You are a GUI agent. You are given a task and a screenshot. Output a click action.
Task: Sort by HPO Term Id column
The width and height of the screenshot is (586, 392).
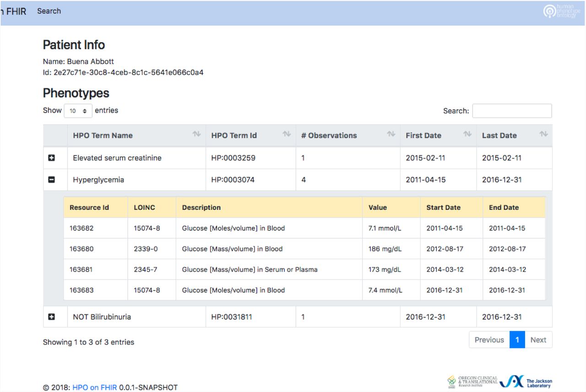click(x=251, y=136)
